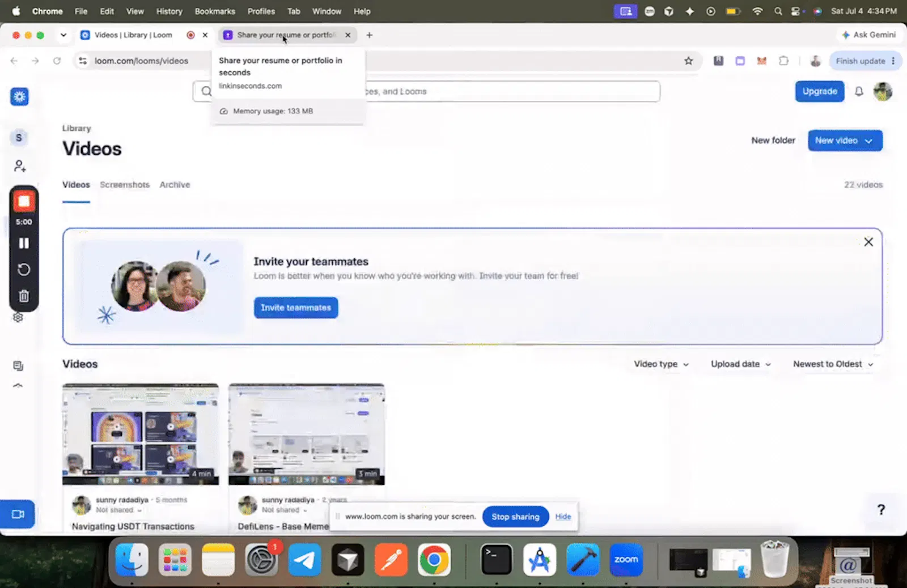The height and width of the screenshot is (588, 907).
Task: Open DefiLens Base Meme video thumbnail
Action: pyautogui.click(x=307, y=434)
